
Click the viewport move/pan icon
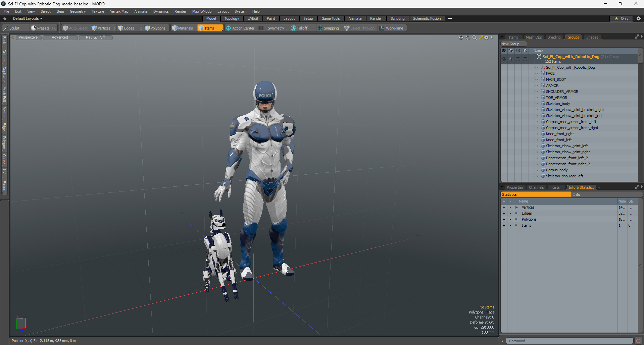click(x=461, y=38)
